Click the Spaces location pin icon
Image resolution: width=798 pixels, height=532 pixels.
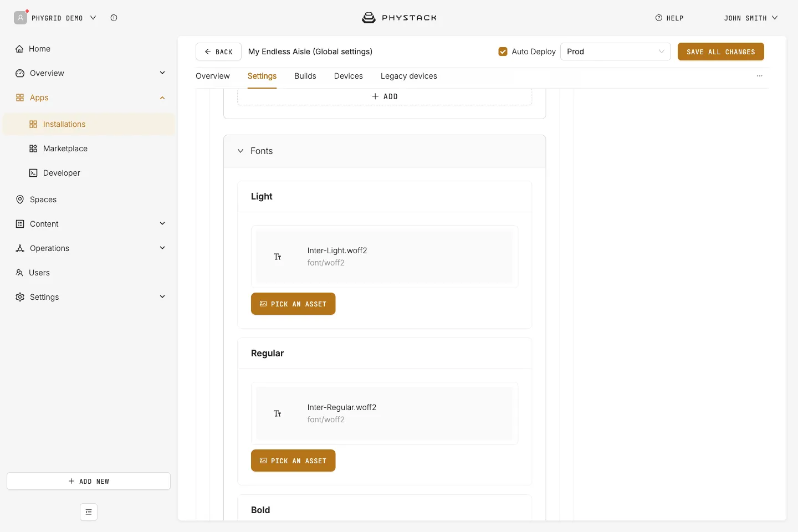(x=20, y=199)
